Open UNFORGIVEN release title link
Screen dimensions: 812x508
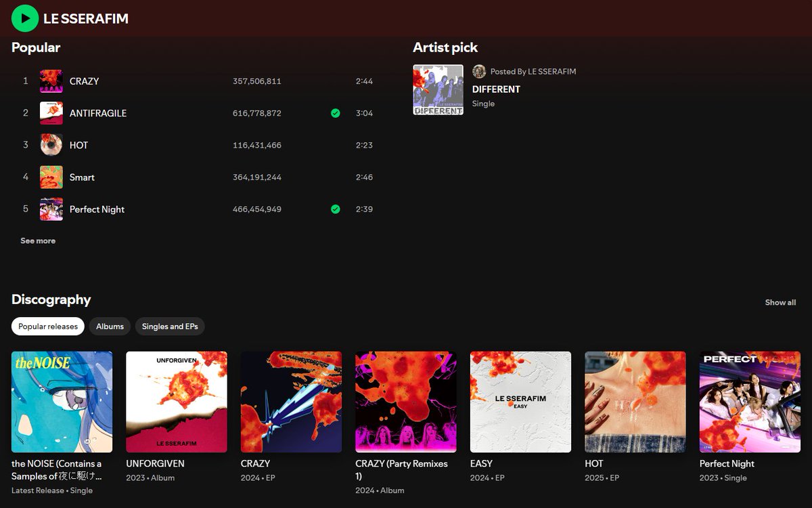pos(155,464)
